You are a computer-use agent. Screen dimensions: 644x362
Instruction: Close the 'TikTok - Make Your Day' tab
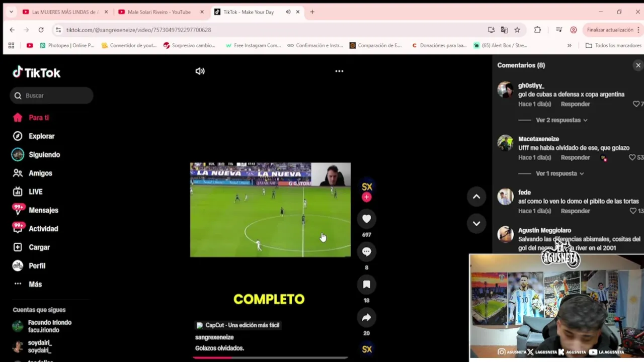point(298,12)
